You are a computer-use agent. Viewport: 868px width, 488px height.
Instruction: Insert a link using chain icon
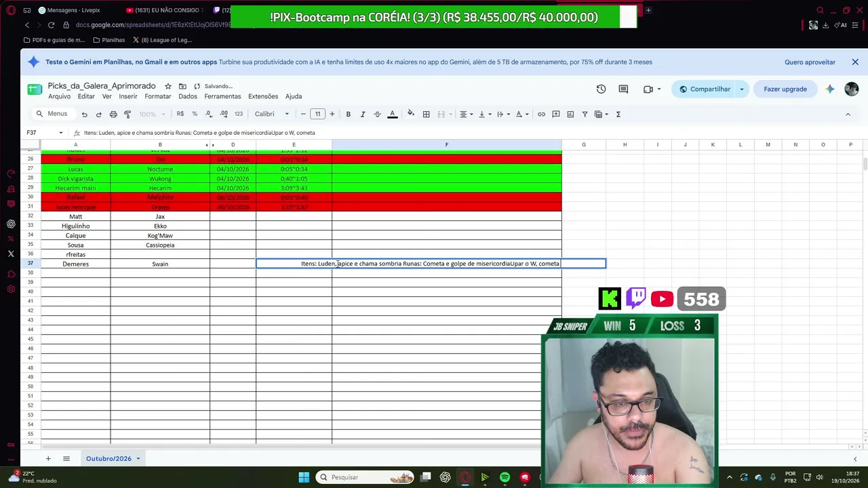coord(541,115)
